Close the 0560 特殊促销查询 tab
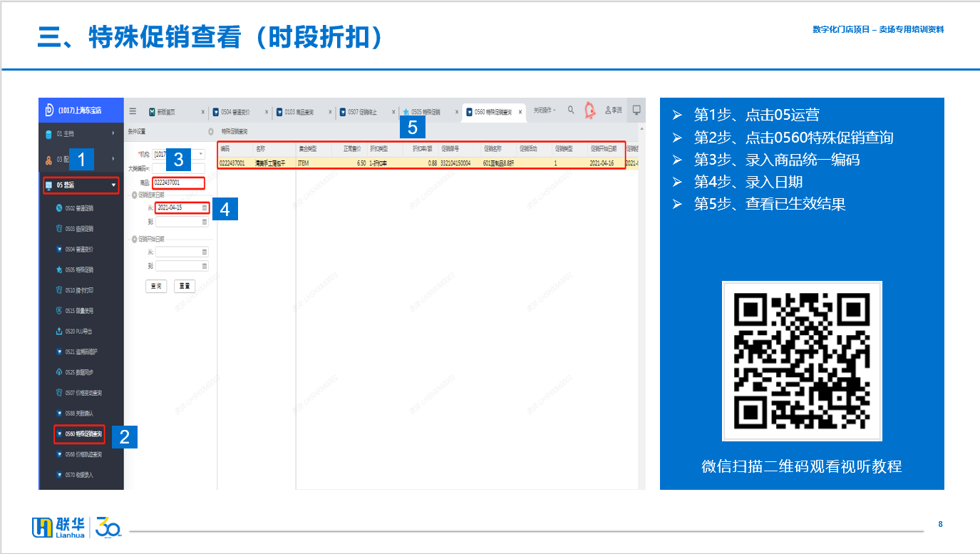 (521, 112)
